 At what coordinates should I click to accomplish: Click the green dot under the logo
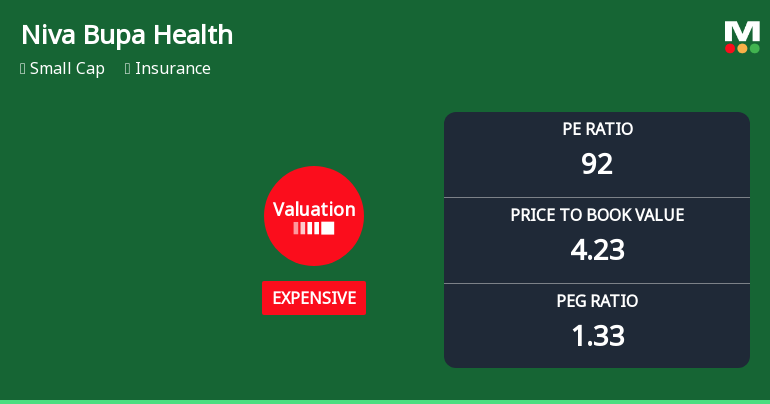click(x=755, y=48)
